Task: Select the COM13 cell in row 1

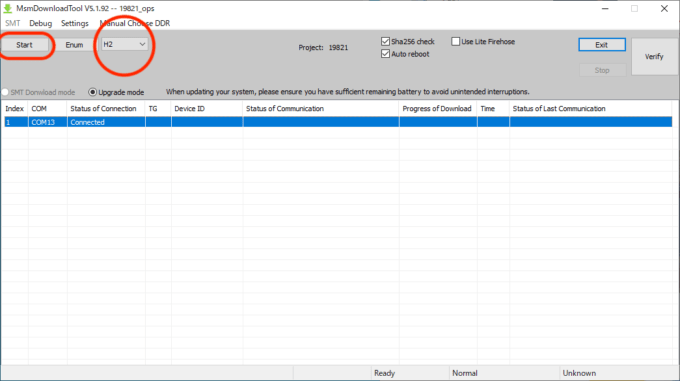Action: click(x=48, y=122)
